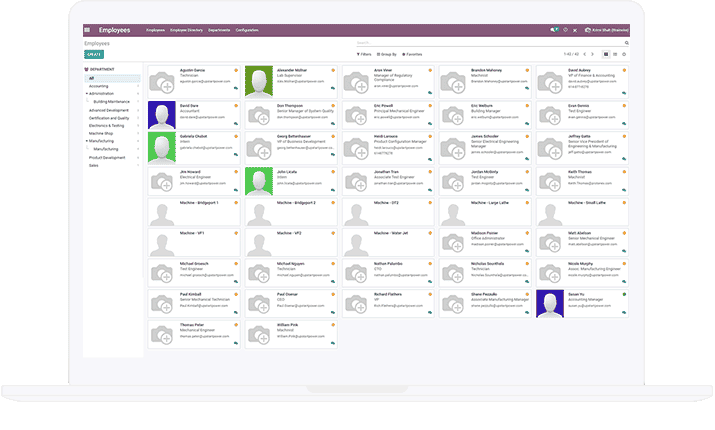Click the Create button
This screenshot has width=715, height=430.
click(94, 54)
